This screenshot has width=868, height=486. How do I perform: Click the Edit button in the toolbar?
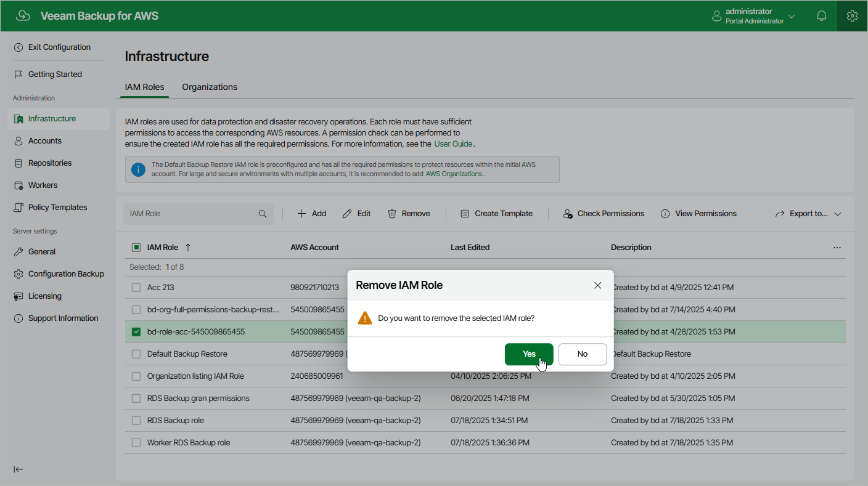click(x=357, y=214)
